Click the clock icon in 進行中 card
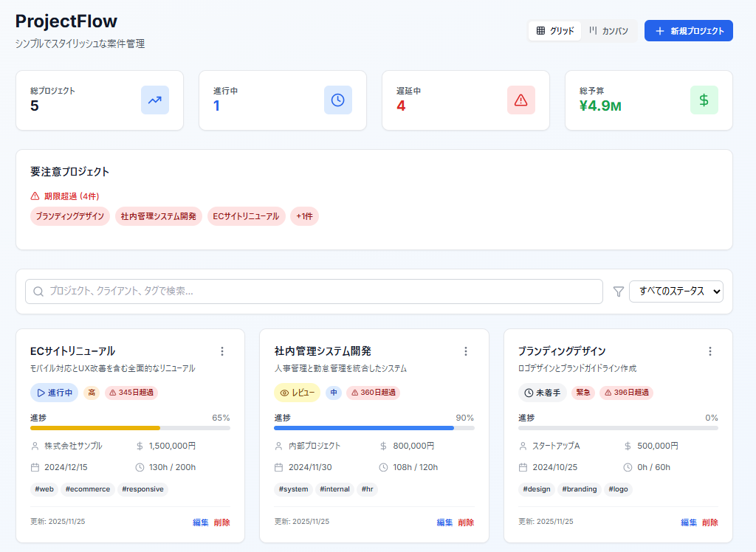Viewport: 756px width, 552px height. pyautogui.click(x=337, y=100)
